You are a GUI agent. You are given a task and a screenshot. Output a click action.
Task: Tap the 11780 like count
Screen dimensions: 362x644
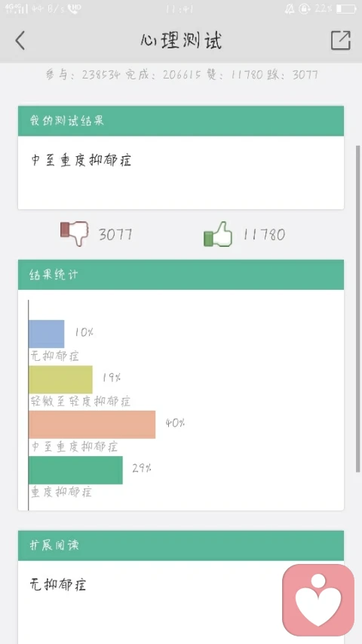coord(264,235)
